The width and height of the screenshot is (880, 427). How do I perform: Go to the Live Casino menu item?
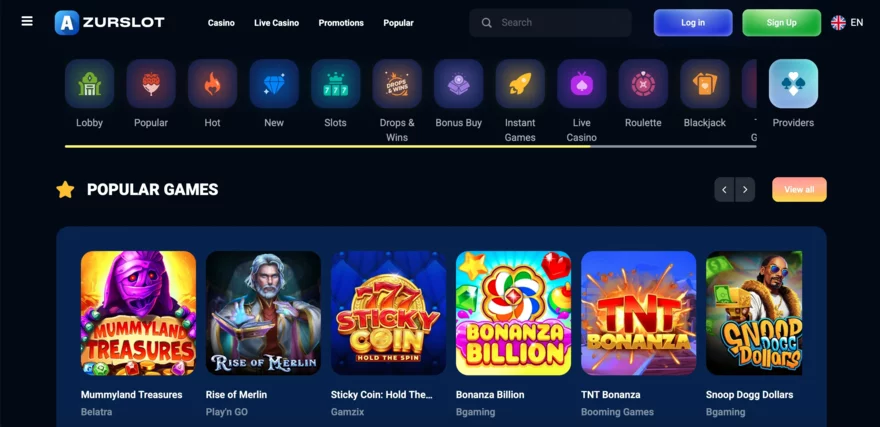point(276,23)
